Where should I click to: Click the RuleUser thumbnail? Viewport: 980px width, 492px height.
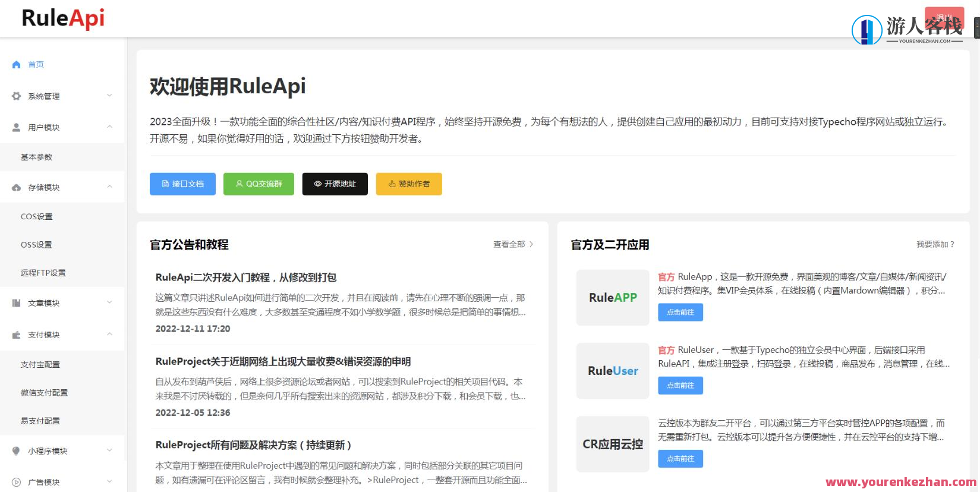click(613, 371)
